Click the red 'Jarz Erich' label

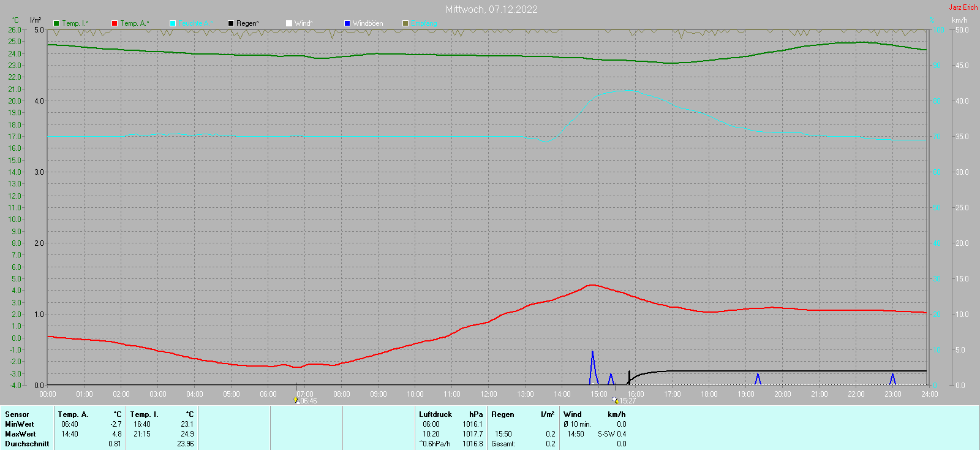tap(963, 7)
